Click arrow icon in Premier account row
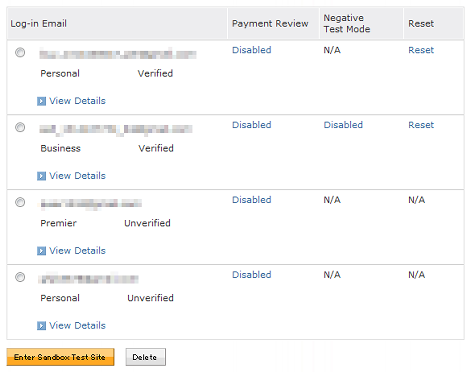Viewport: 470px width, 372px height. pyautogui.click(x=41, y=251)
